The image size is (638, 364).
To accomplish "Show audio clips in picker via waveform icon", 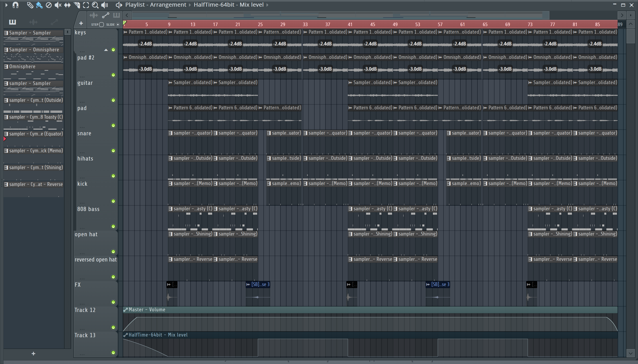I will [x=33, y=22].
